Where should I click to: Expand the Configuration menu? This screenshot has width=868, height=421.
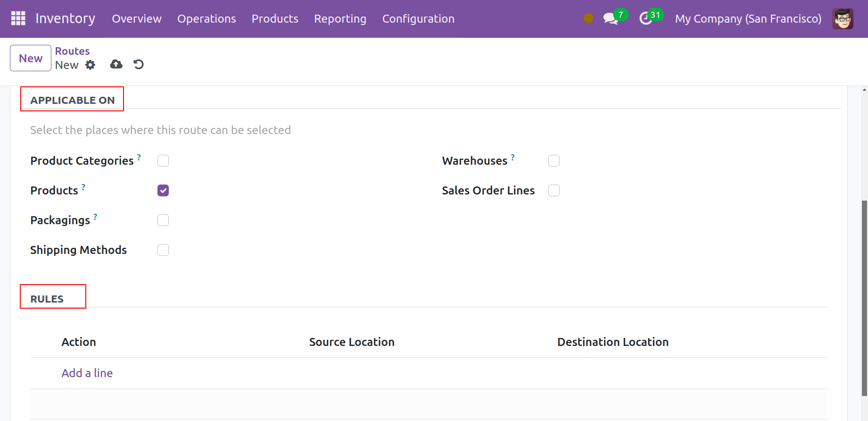coord(418,19)
